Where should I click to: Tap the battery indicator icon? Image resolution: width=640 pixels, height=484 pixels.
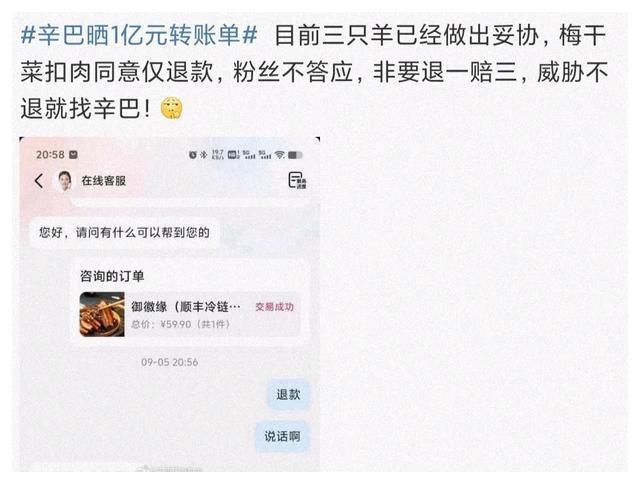point(295,155)
